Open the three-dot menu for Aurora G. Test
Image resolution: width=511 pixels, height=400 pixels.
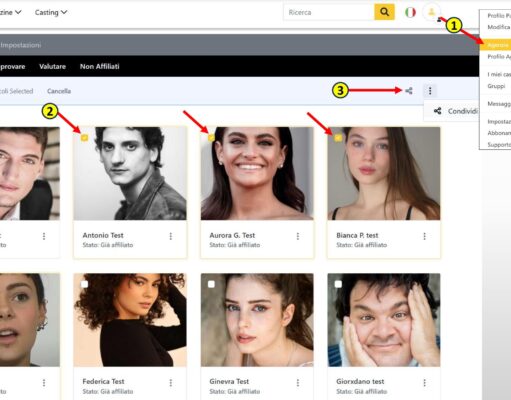298,236
